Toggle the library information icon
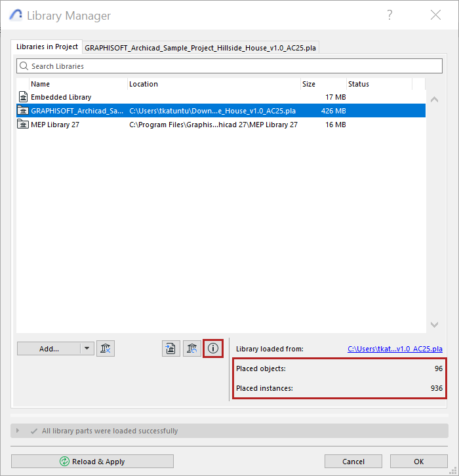This screenshot has height=476, width=459. coord(213,348)
